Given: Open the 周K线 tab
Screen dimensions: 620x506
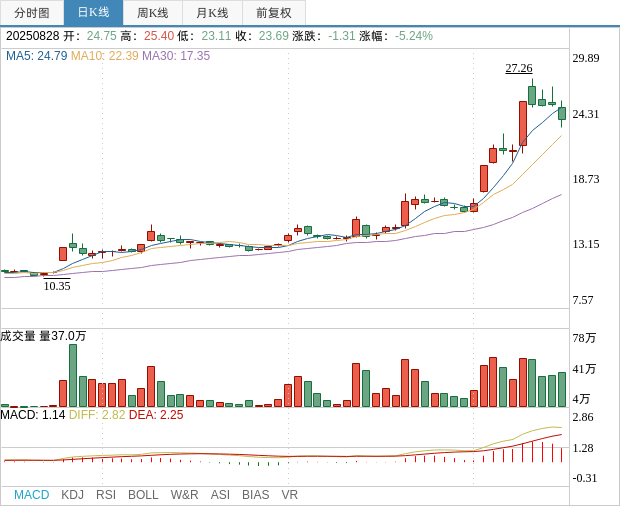Looking at the screenshot, I should (x=153, y=13).
